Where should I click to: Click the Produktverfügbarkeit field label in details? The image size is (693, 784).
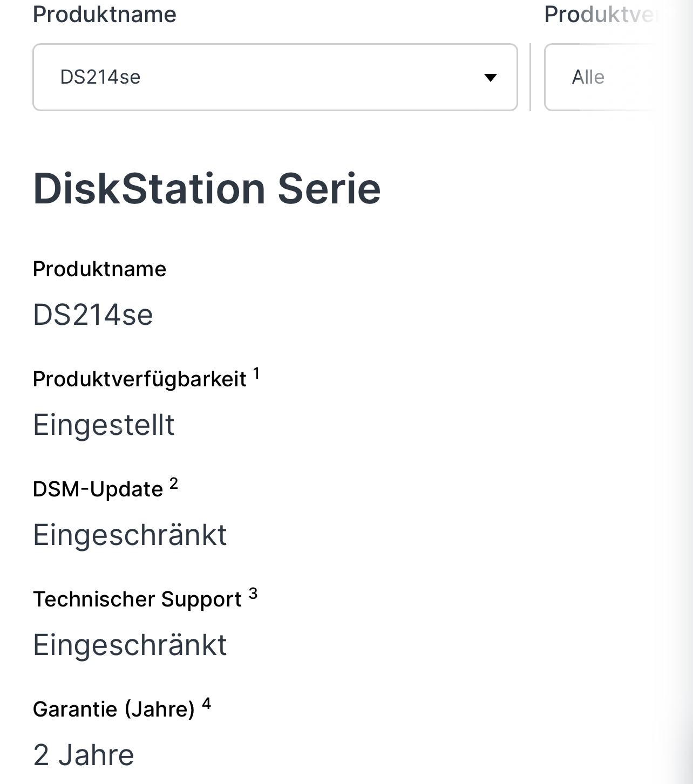click(x=140, y=379)
